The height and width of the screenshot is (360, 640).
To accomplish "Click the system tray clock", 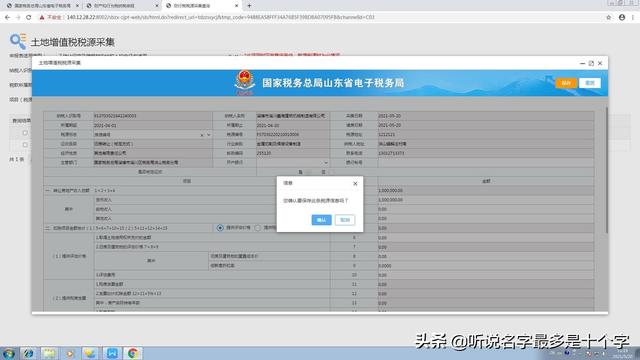I will pyautogui.click(x=622, y=353).
